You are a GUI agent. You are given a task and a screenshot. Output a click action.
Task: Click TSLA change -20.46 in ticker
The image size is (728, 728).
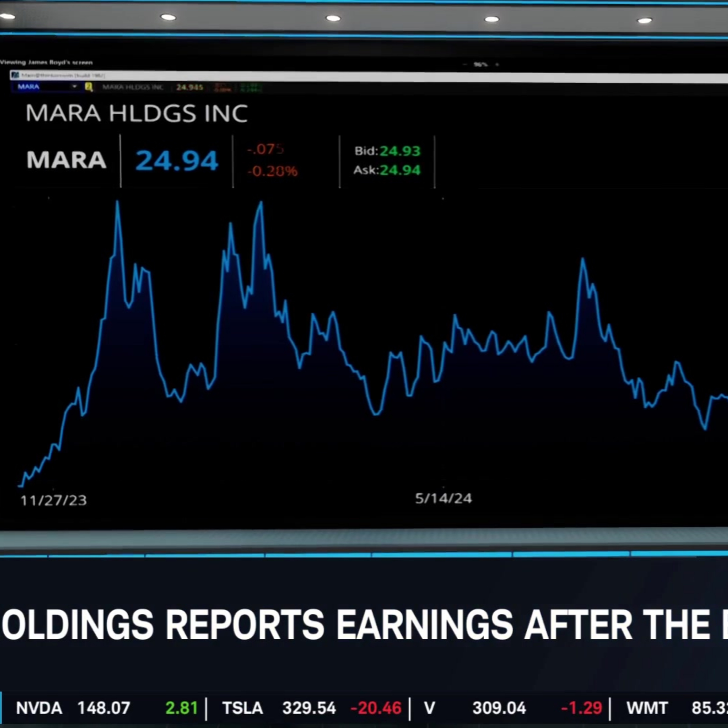[376, 708]
